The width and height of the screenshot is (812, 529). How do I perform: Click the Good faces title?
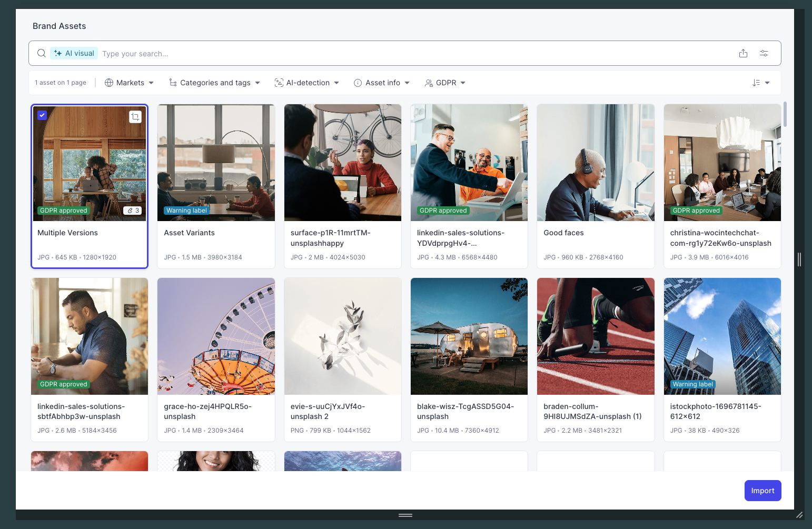click(x=563, y=233)
